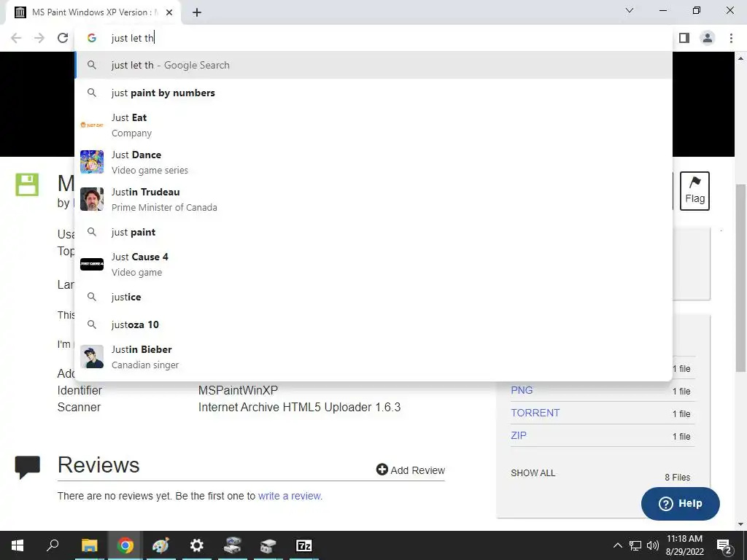Show hidden tray icons chevron
The image size is (747, 560).
point(617,545)
